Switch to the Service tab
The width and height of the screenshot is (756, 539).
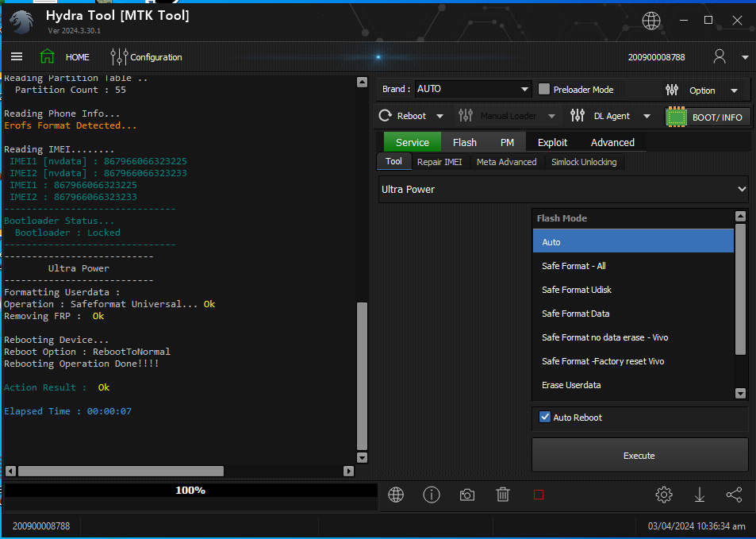click(x=413, y=142)
